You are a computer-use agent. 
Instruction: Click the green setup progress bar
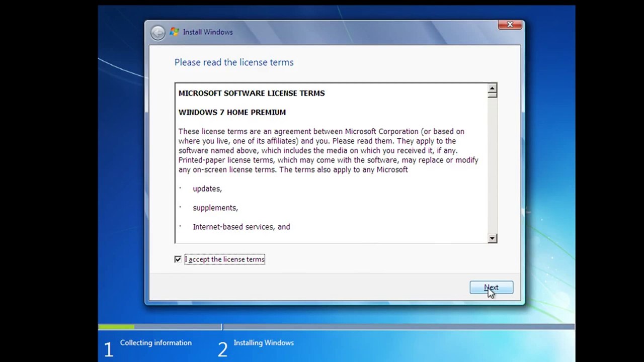tap(116, 327)
